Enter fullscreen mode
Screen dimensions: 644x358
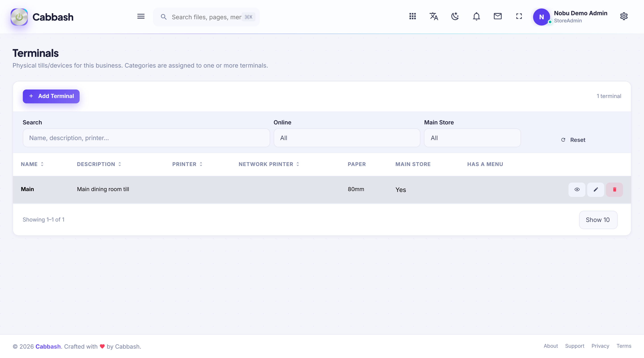pos(519,17)
